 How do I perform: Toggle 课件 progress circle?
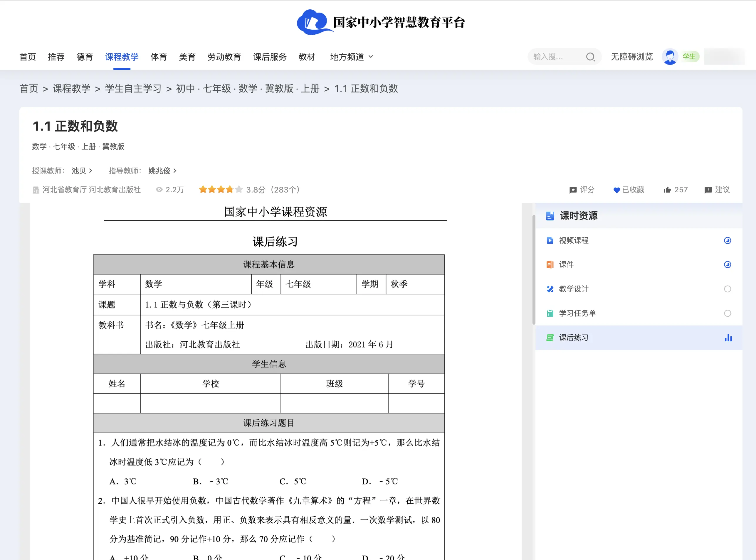[727, 264]
